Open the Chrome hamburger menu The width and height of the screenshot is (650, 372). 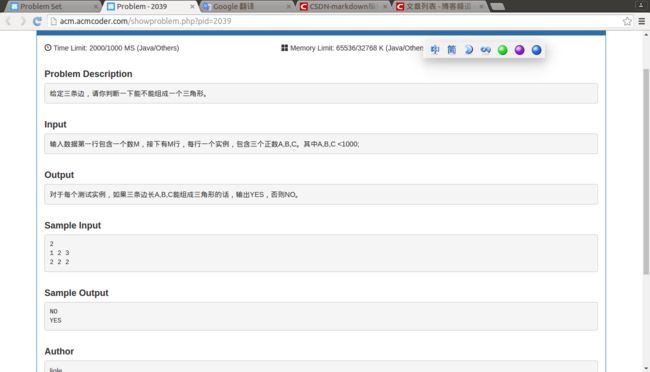point(642,21)
